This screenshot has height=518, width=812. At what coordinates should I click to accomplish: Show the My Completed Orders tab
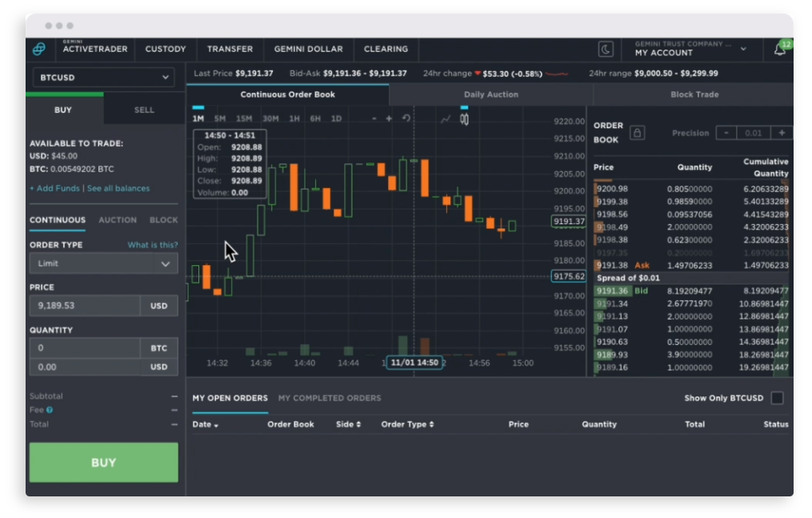[x=330, y=399]
